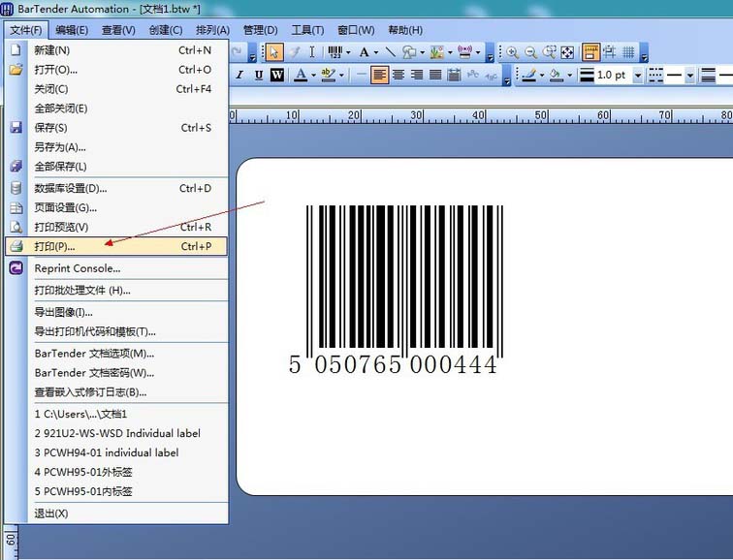The width and height of the screenshot is (733, 560).
Task: Choose 新建(N) from File menu
Action: pyautogui.click(x=116, y=50)
